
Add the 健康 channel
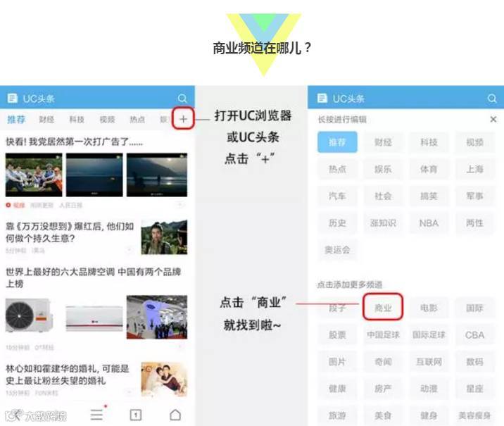click(337, 389)
